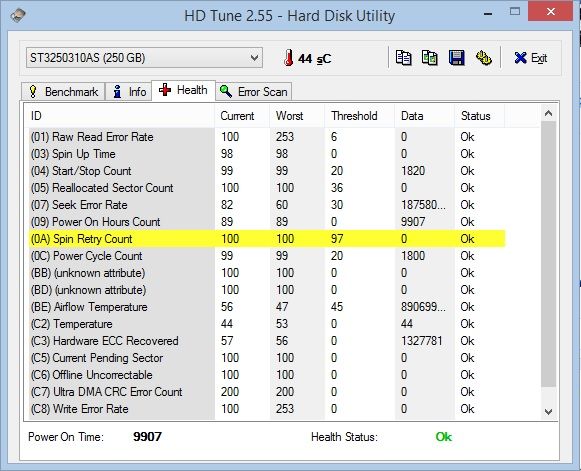The width and height of the screenshot is (581, 471).
Task: Click the copy screenshot to clipboard icon
Action: coord(430,58)
